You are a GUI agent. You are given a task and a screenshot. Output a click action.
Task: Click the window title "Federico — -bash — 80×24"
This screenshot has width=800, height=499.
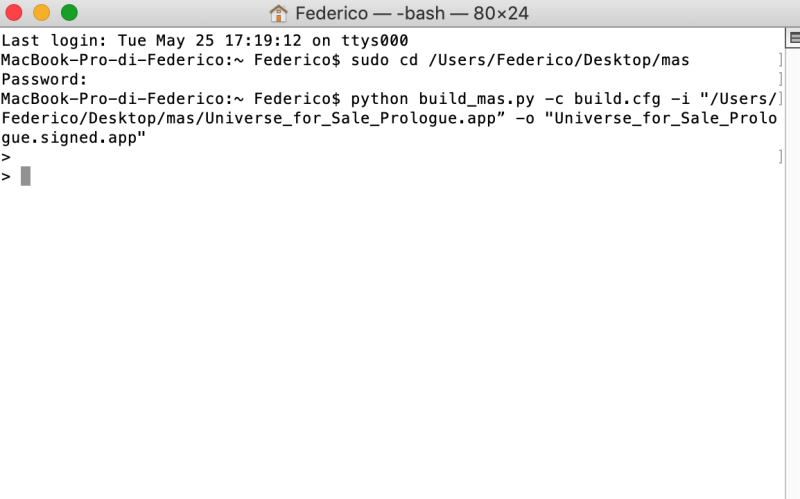(412, 13)
